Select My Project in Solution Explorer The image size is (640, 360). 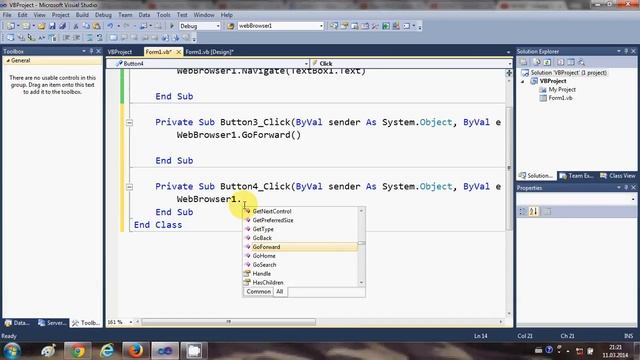[x=562, y=89]
